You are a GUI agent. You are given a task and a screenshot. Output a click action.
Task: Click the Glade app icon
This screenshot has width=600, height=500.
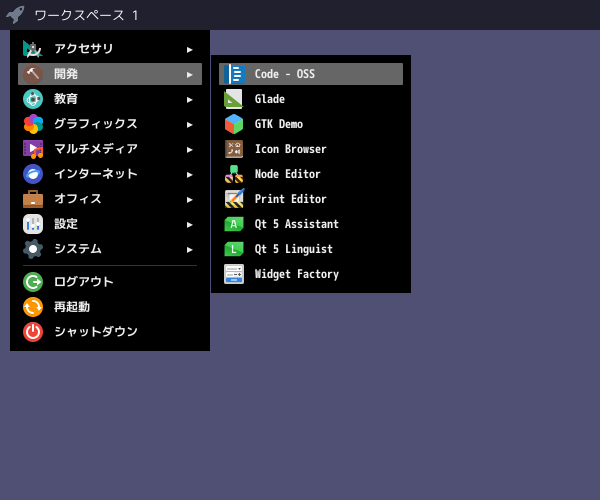click(x=234, y=99)
